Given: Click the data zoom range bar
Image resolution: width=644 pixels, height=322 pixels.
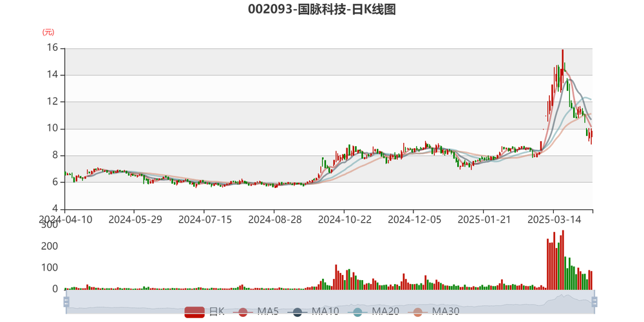Looking at the screenshot, I should tap(329, 302).
